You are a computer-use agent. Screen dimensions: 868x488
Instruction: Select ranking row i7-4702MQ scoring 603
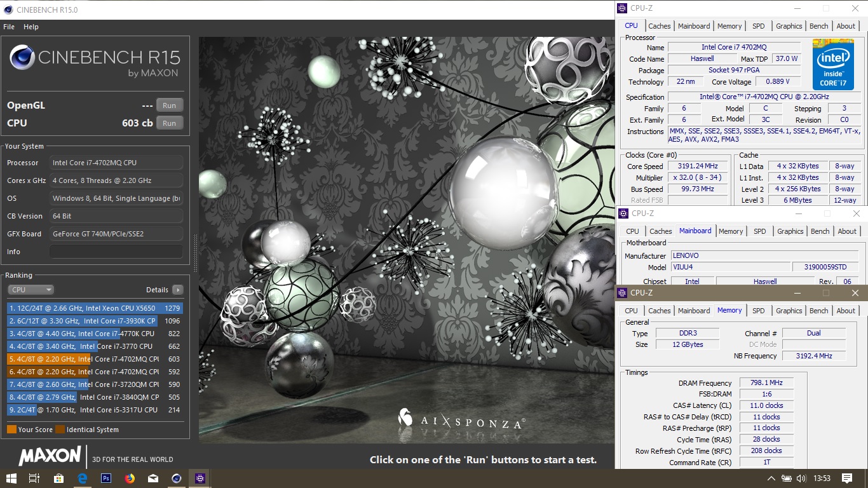95,359
